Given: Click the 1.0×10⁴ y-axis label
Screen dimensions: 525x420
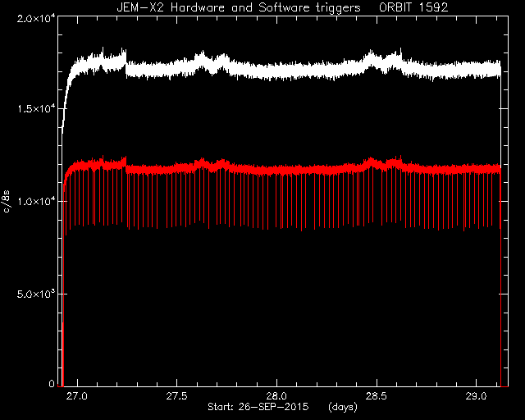Looking at the screenshot, I should pos(36,202).
